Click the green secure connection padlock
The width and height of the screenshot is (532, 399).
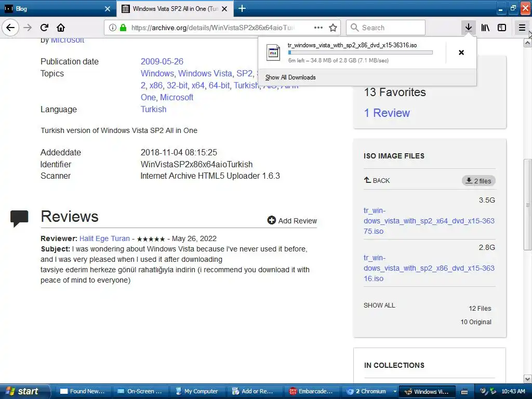point(123,28)
